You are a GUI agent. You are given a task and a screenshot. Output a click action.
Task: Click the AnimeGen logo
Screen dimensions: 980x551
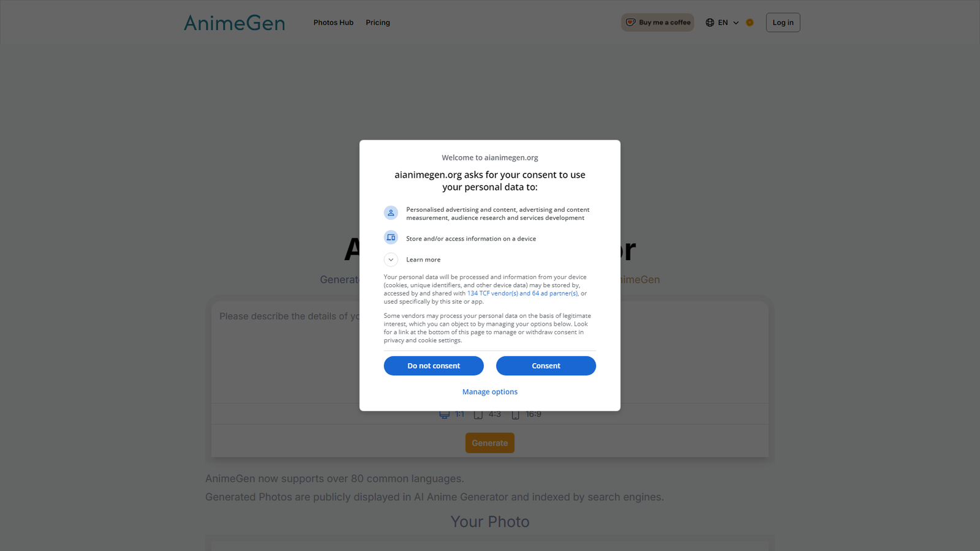point(235,23)
